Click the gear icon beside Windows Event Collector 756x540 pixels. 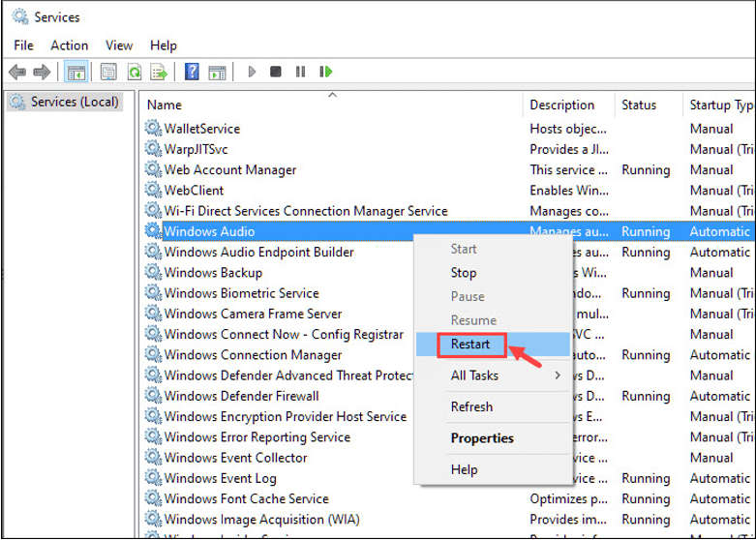[153, 457]
